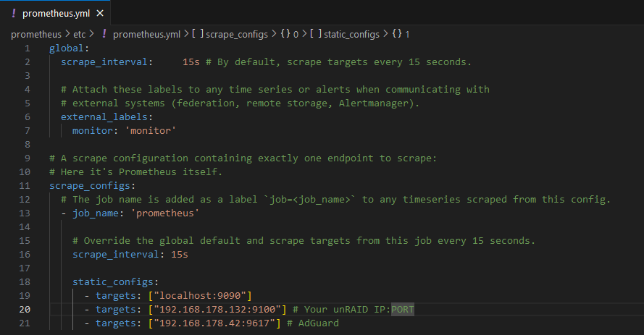The width and height of the screenshot is (644, 335).
Task: Click the AdGuard comment
Action: [x=313, y=323]
